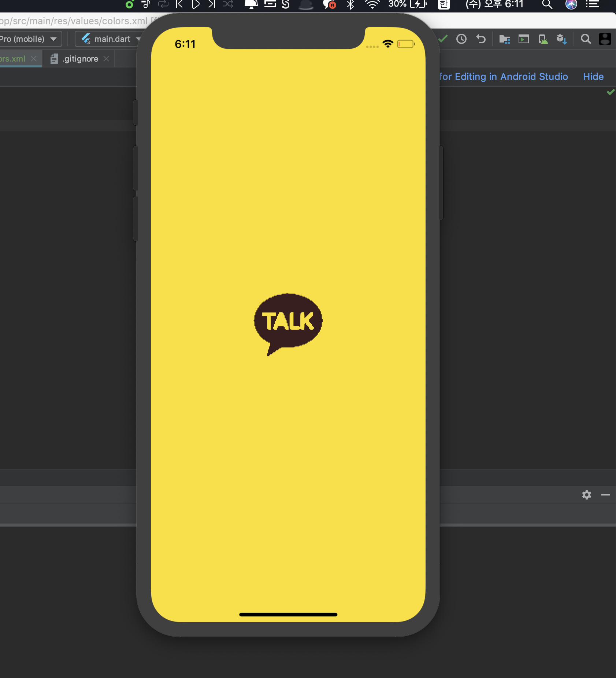Screen dimensions: 616x678
Task: Open Spotlight search in the menu bar
Action: [x=547, y=4]
